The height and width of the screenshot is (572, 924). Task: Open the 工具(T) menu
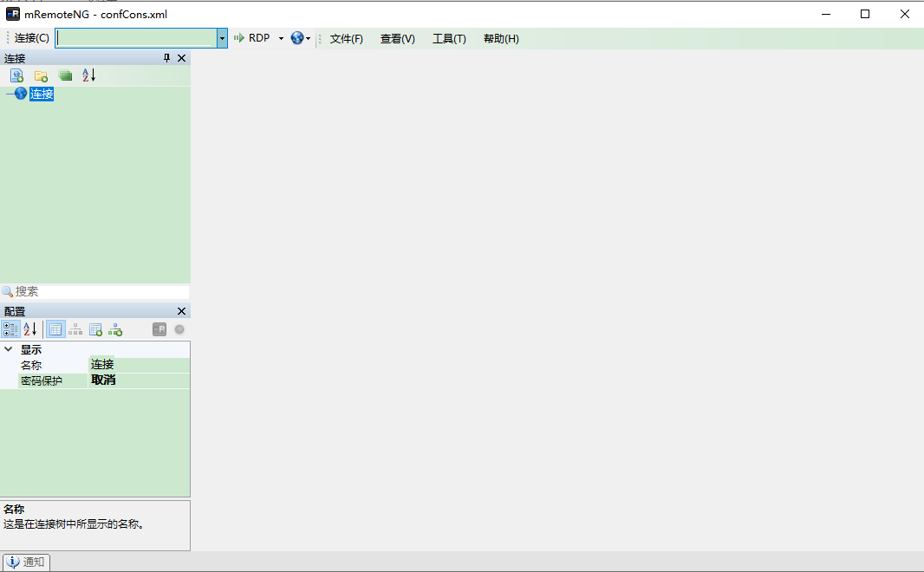449,39
